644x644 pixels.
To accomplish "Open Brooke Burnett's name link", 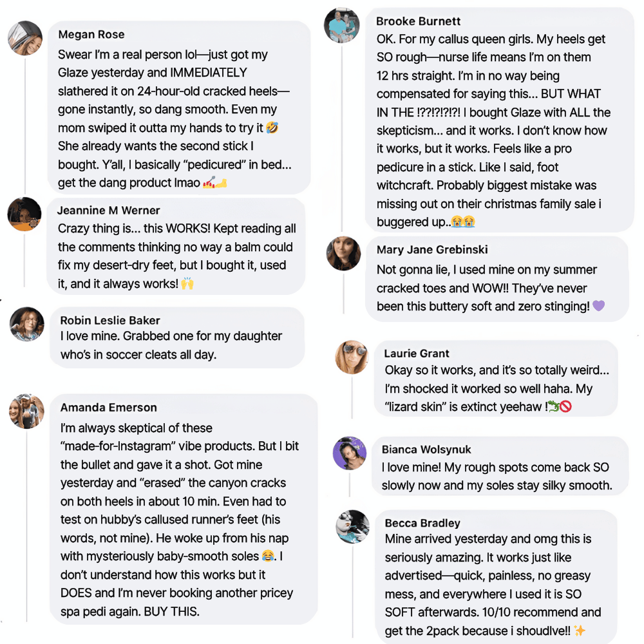I will click(418, 21).
